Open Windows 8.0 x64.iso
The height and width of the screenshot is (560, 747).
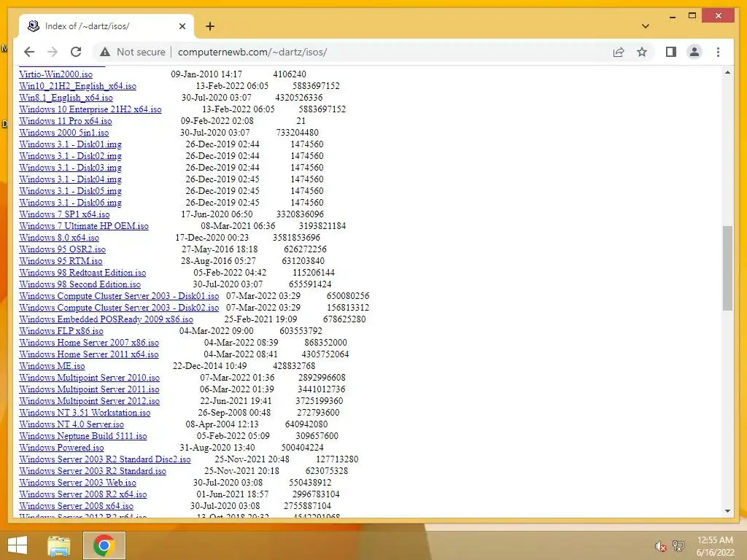pyautogui.click(x=59, y=238)
